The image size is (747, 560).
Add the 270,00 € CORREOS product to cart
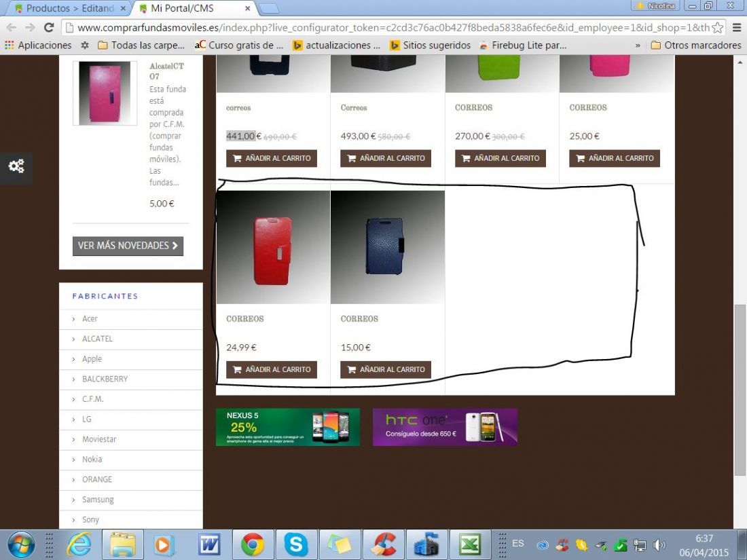pyautogui.click(x=500, y=158)
